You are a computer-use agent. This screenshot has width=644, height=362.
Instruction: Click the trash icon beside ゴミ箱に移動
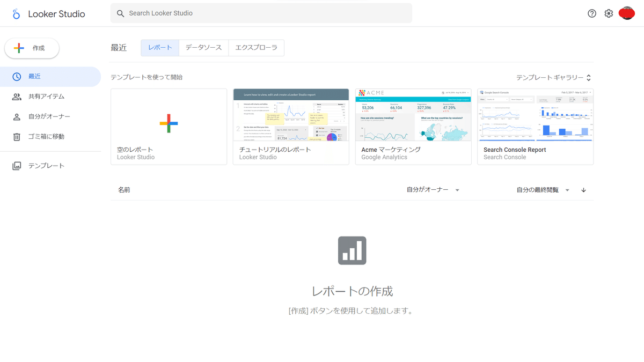[x=17, y=137]
